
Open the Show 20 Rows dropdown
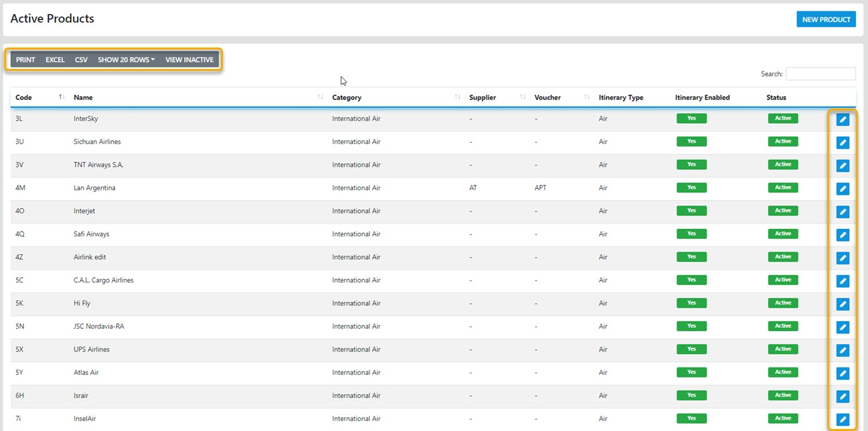click(x=126, y=60)
